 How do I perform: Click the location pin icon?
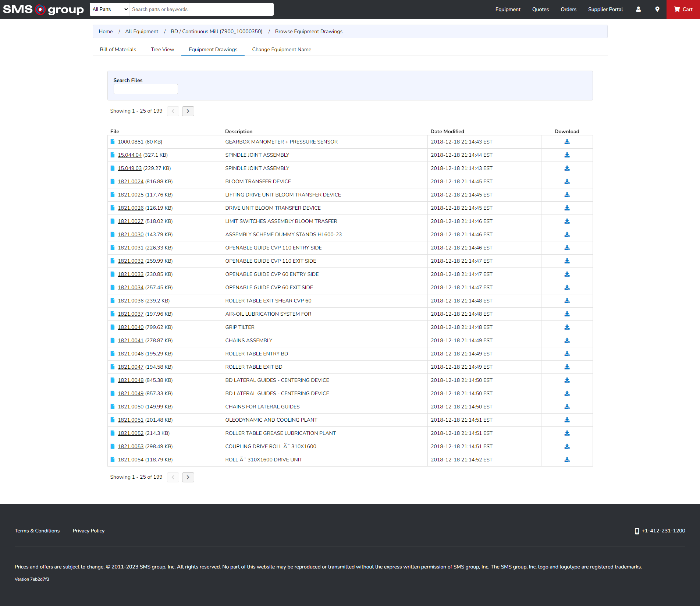pos(657,10)
